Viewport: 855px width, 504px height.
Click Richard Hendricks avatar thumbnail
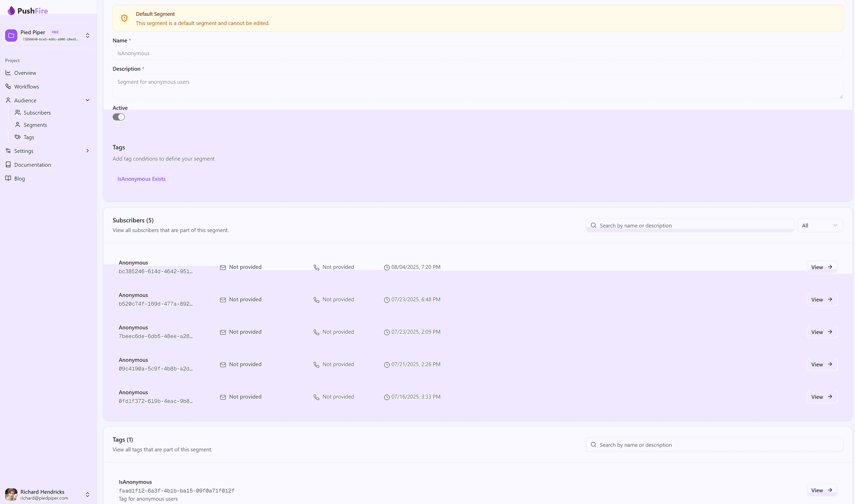point(11,494)
